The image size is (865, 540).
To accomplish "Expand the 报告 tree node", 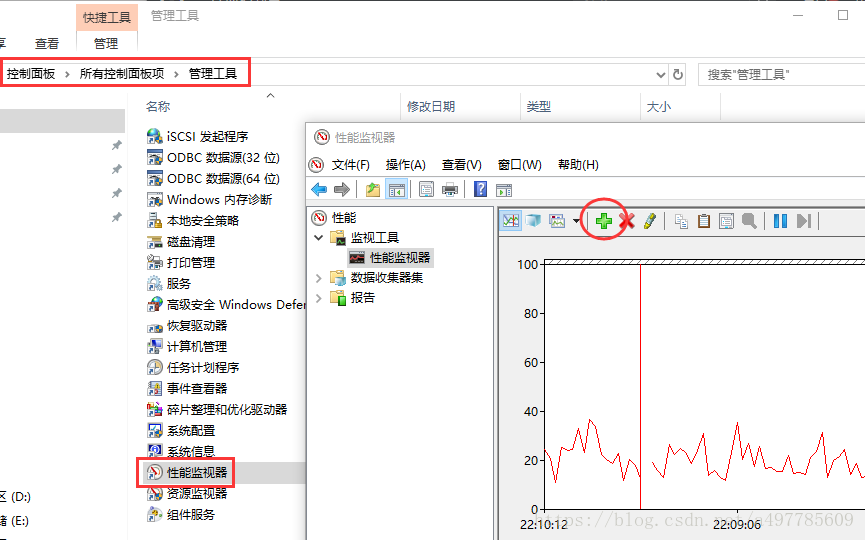I will [x=319, y=297].
